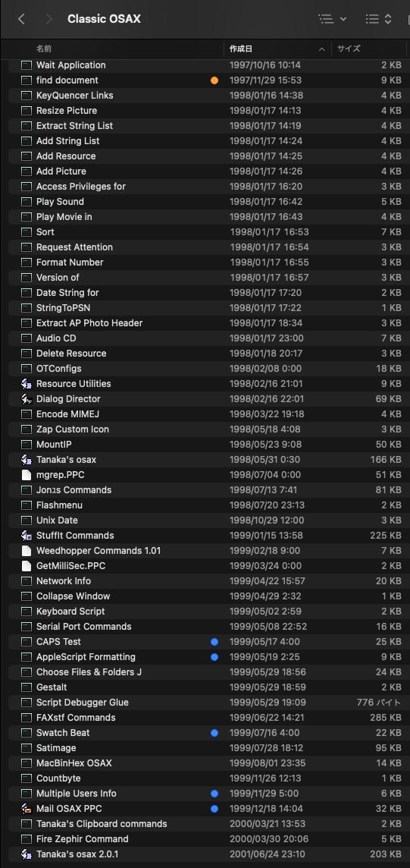Viewport: 410px width, 868px height.
Task: Click the Tanaka's osax 2.0.1 icon
Action: (x=26, y=854)
